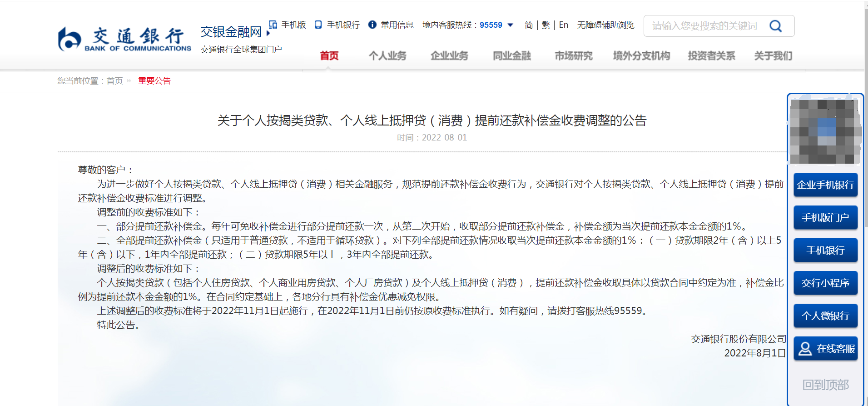
Task: Switch to simplified Chinese 简
Action: 529,25
